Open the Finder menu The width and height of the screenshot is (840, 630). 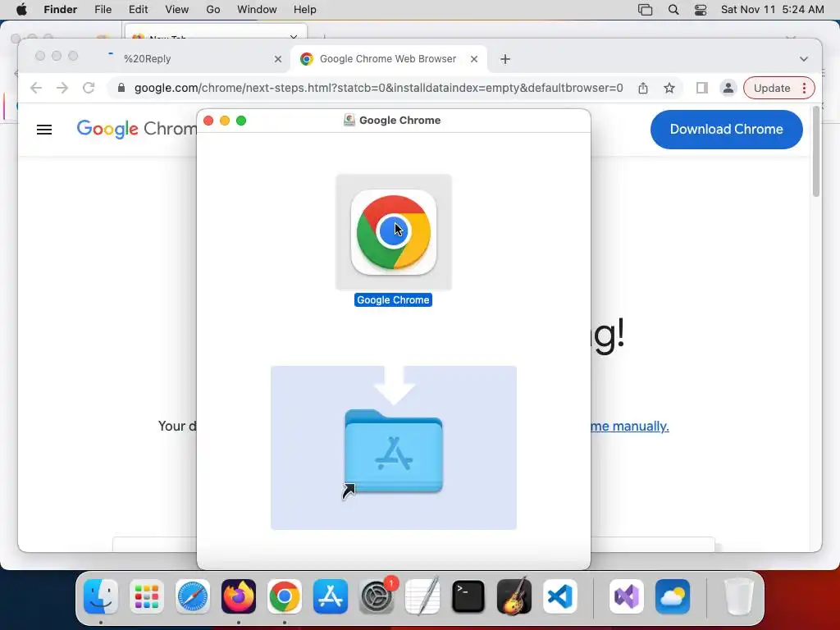coord(61,10)
